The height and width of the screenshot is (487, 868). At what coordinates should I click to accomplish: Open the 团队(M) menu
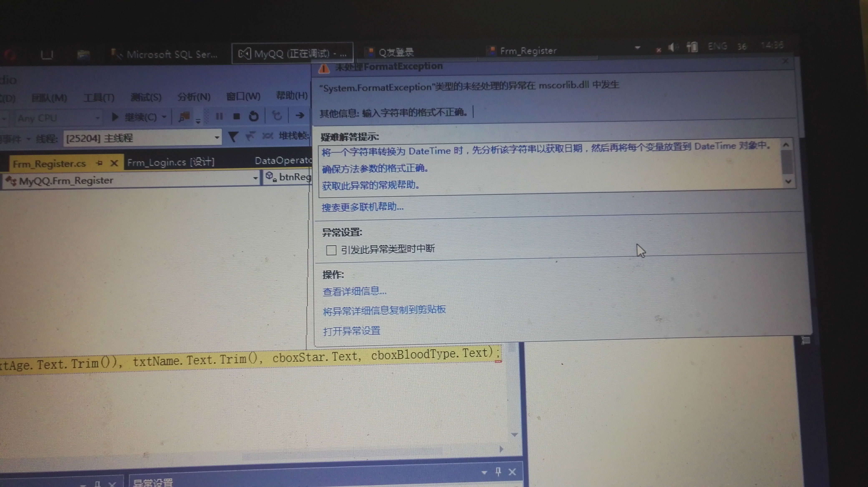(x=49, y=98)
